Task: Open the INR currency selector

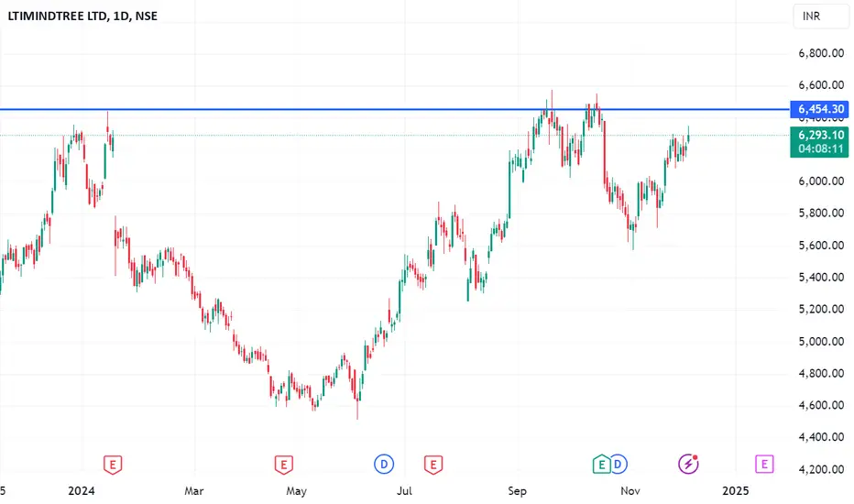Action: tap(820, 16)
